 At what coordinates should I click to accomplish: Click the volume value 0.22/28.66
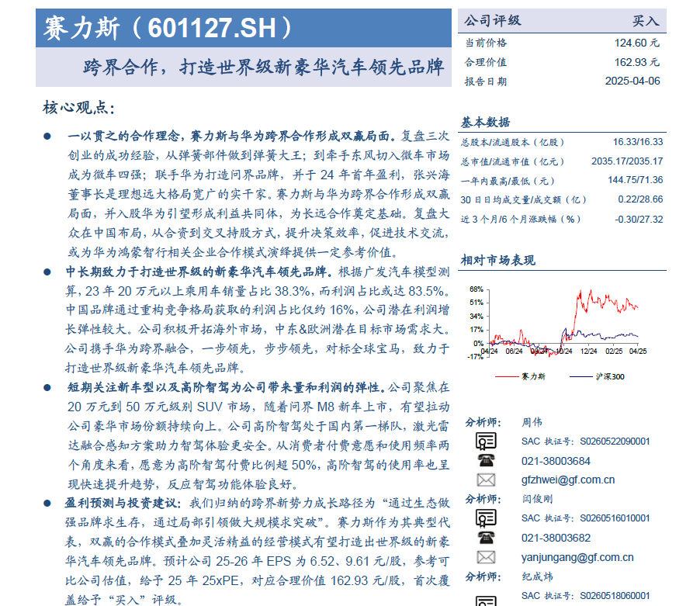pyautogui.click(x=640, y=199)
